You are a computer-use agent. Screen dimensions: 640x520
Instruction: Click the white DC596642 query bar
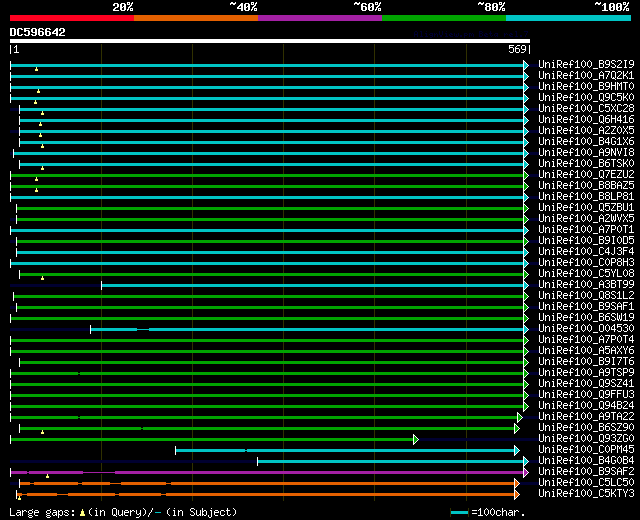coord(270,41)
